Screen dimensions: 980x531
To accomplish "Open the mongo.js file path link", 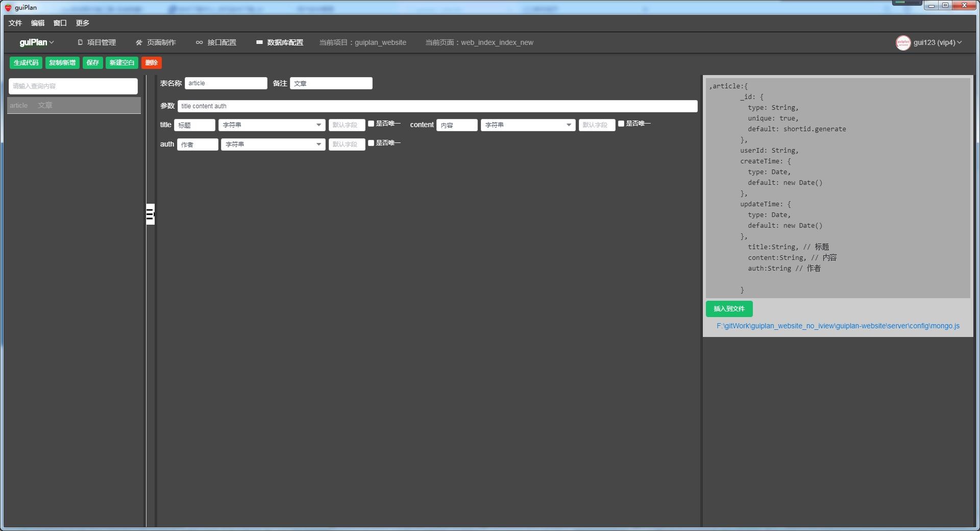I will (x=838, y=326).
